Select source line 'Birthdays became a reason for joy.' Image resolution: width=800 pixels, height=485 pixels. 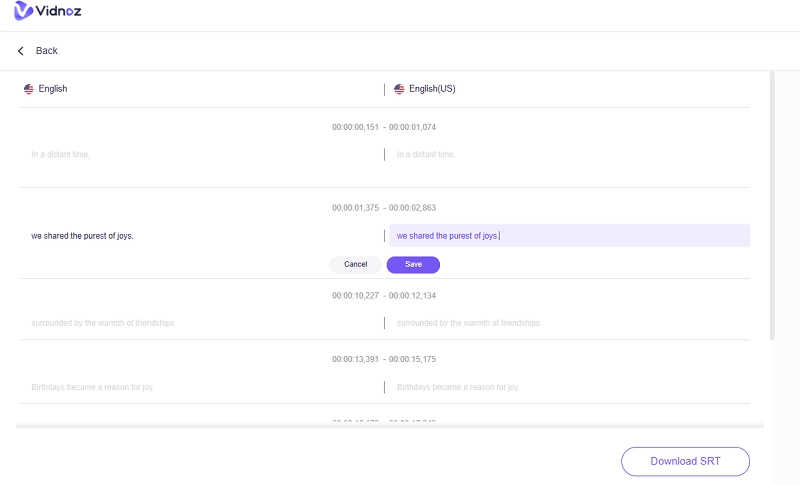click(x=93, y=387)
